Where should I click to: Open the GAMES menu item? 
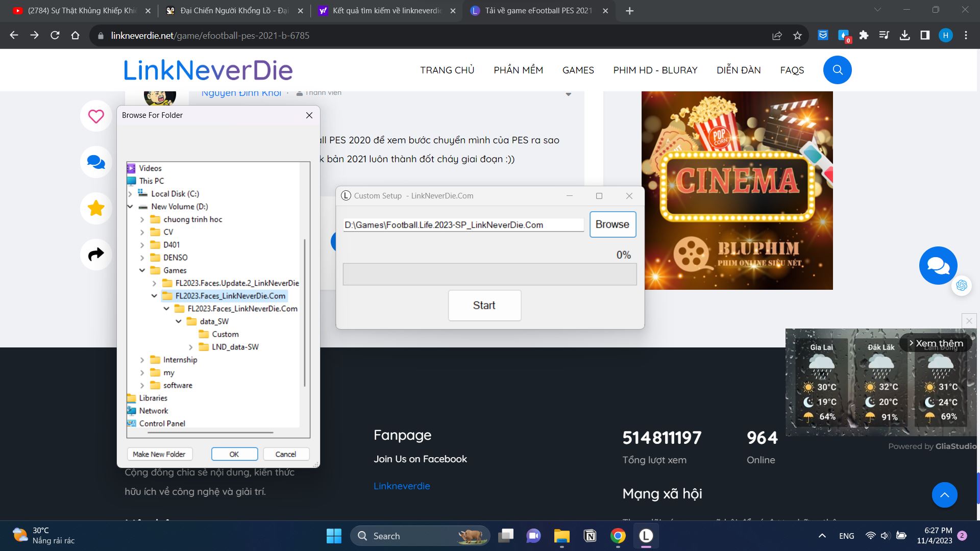(578, 70)
